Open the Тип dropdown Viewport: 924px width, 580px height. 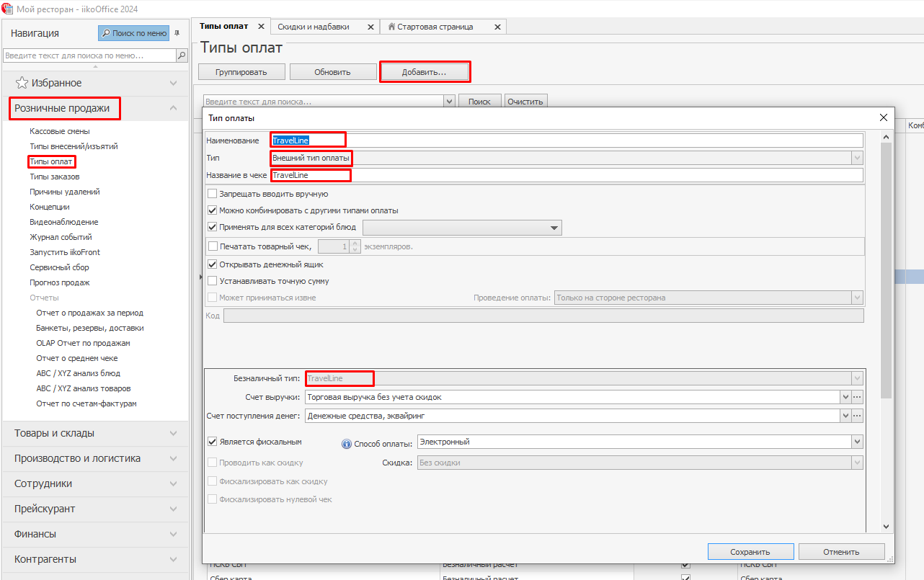tap(857, 158)
